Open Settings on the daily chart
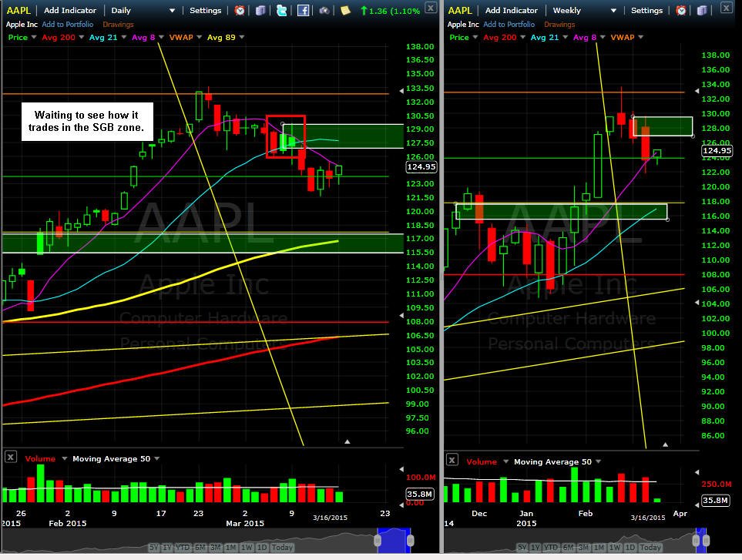742x560 pixels. [206, 11]
